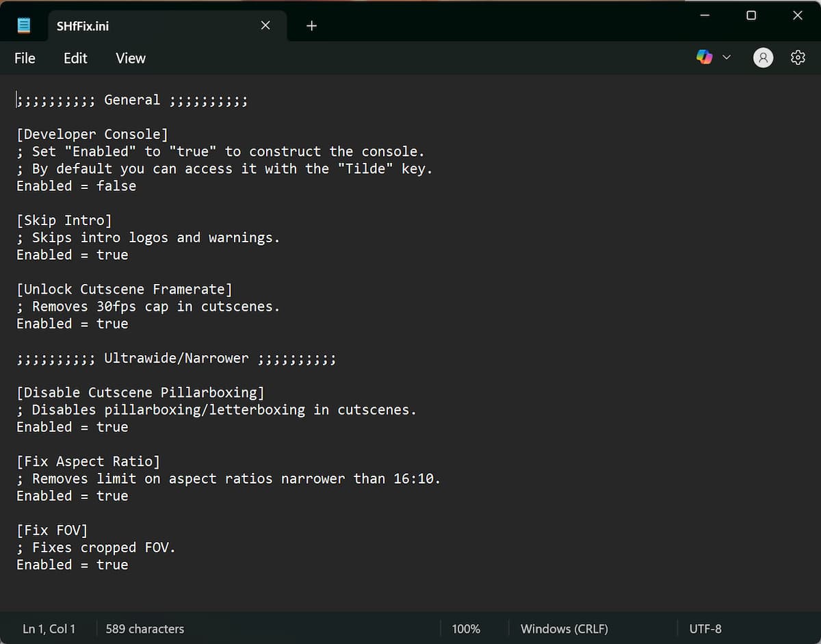This screenshot has height=644, width=821.
Task: Click the Windows (CRLF) line ending indicator
Action: [564, 628]
